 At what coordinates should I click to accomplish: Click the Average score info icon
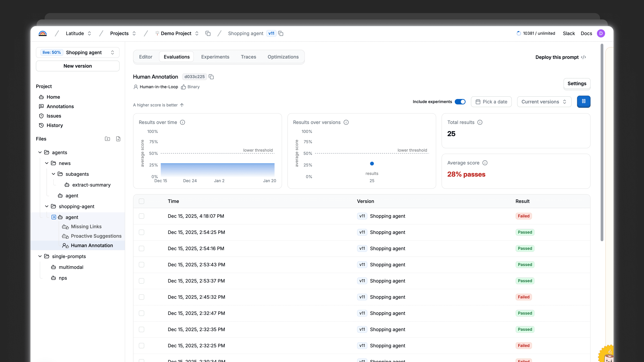[x=485, y=163]
